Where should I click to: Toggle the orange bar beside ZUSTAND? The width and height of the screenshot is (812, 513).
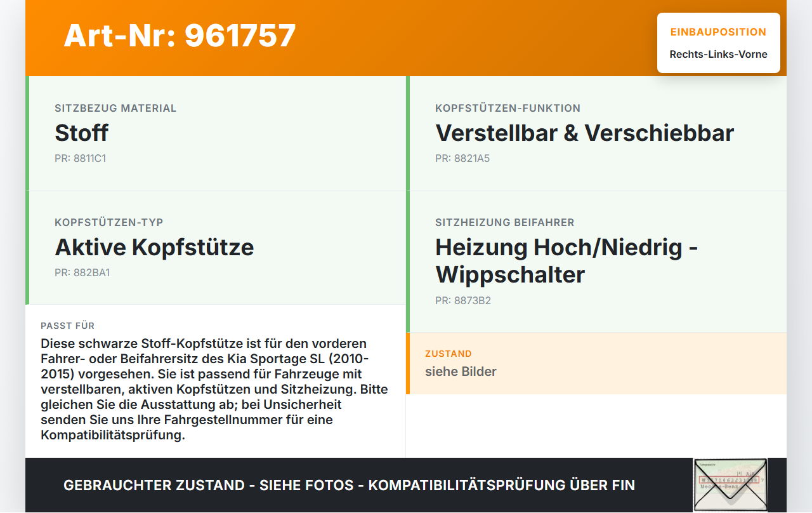[410, 363]
